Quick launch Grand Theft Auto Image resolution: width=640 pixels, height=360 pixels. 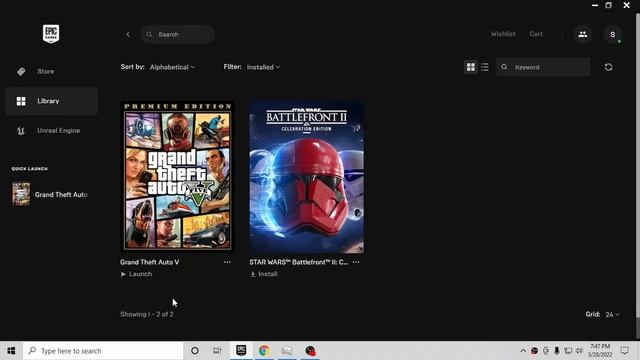pyautogui.click(x=50, y=194)
